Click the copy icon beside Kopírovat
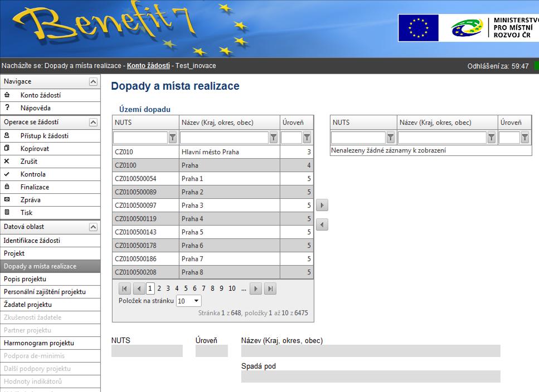The image size is (539, 392). click(7, 148)
